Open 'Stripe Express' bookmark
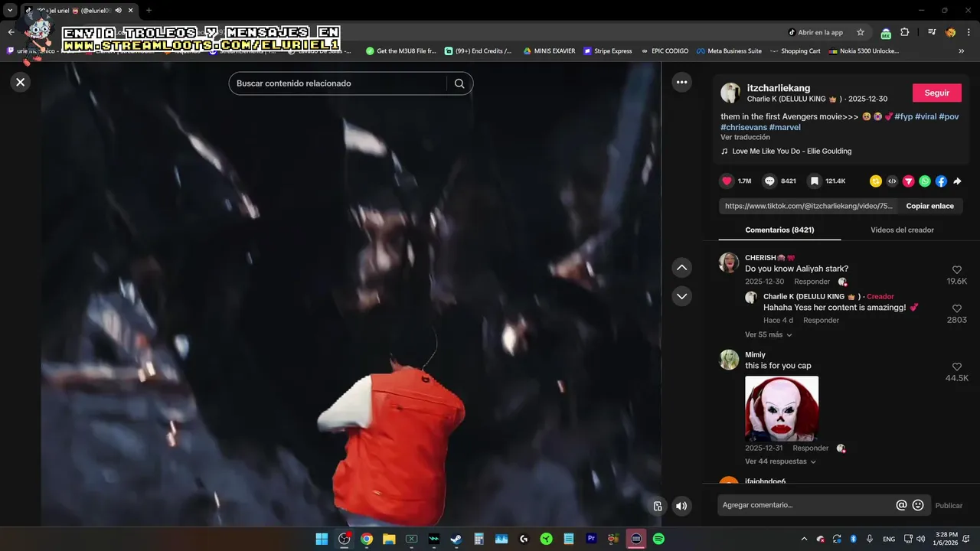980x551 pixels. 608,51
